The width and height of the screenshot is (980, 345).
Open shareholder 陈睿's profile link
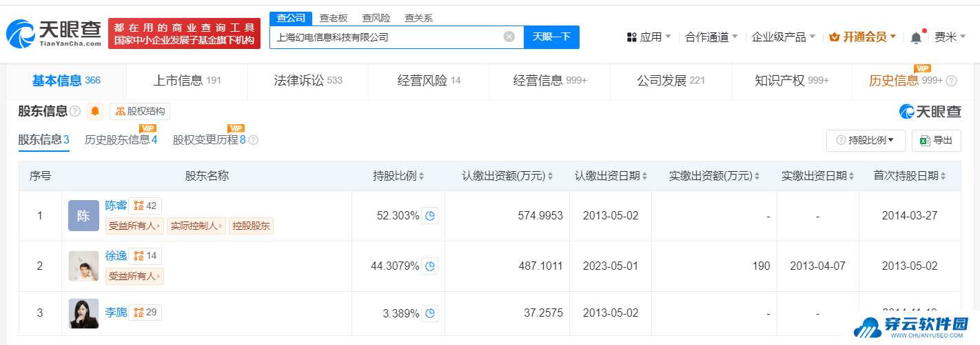[x=116, y=206]
